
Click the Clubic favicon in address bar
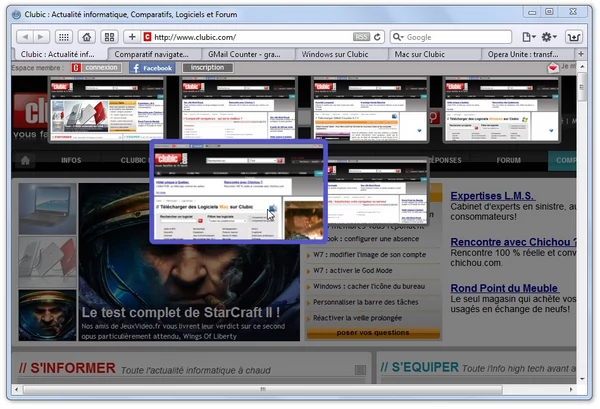point(147,37)
